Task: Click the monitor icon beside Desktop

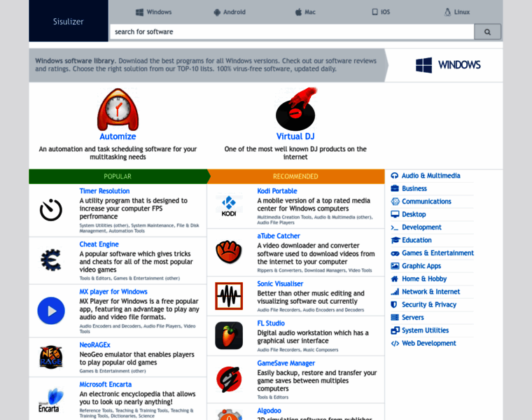Action: [395, 214]
